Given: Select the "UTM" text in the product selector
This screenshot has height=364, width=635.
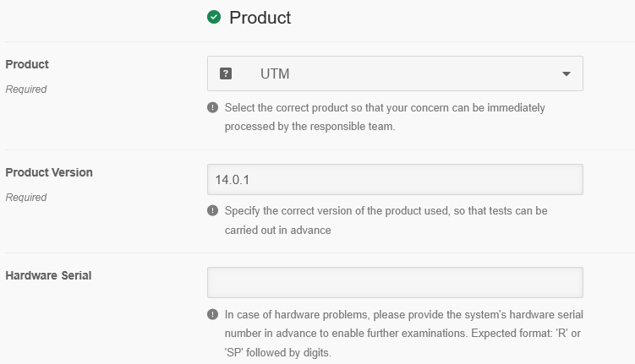Looking at the screenshot, I should (x=275, y=73).
